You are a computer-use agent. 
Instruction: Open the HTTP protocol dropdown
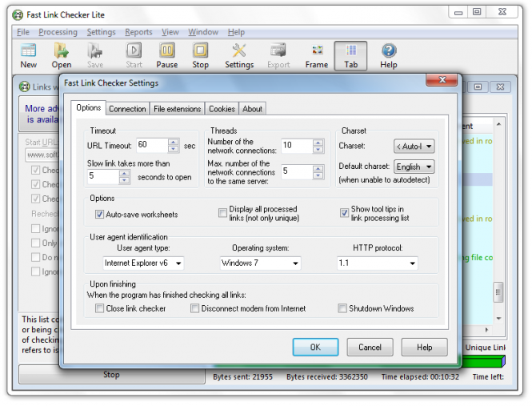378,263
